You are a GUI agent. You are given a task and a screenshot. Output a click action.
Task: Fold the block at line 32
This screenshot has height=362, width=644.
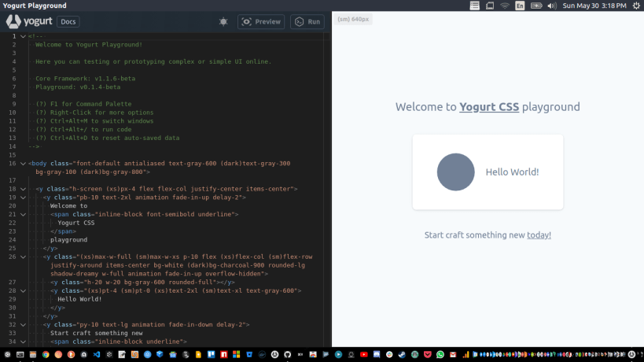23,324
